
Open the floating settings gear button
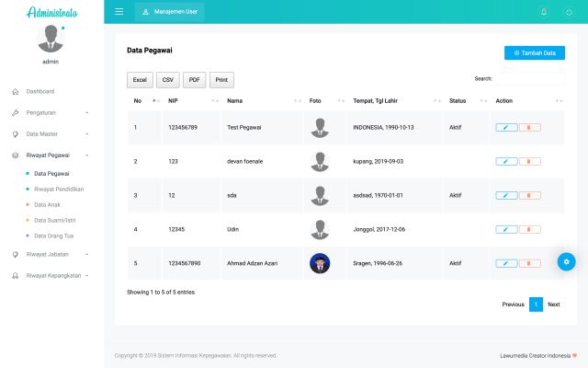[x=567, y=261]
